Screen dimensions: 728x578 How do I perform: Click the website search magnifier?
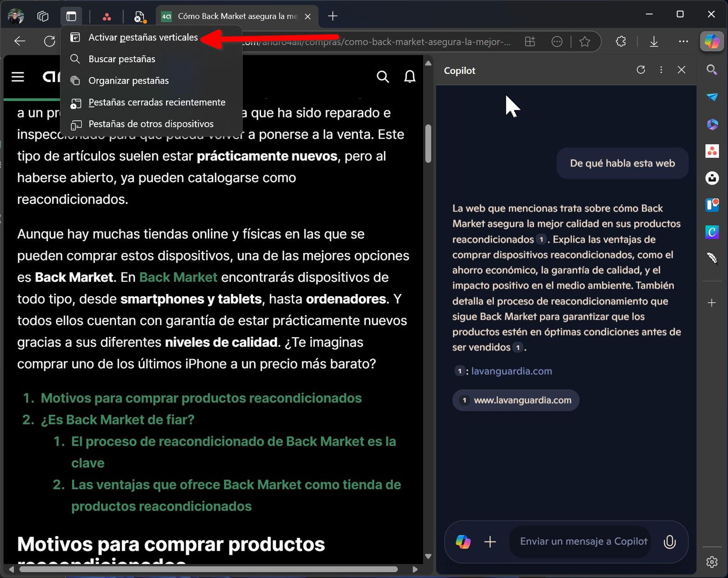click(383, 77)
